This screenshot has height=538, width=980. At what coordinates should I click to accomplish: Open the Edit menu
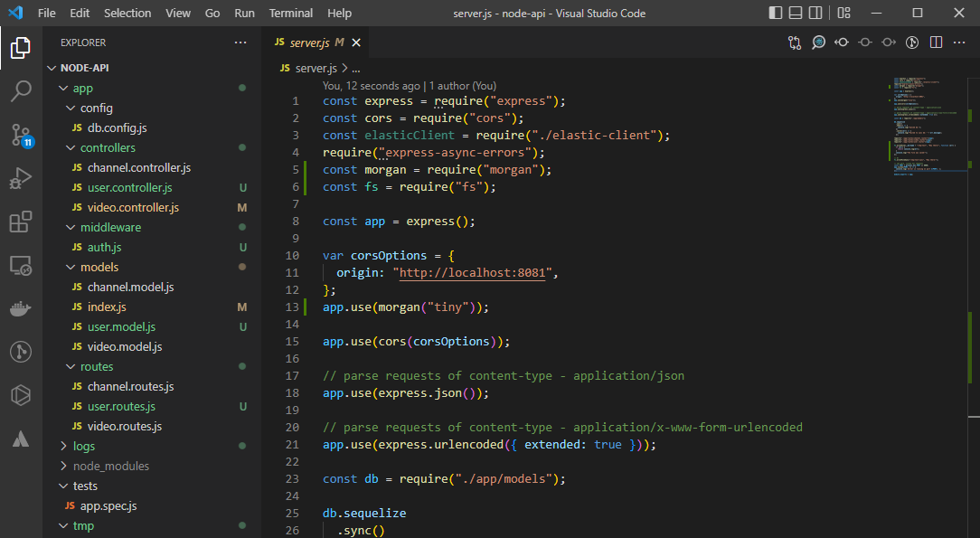pyautogui.click(x=80, y=14)
